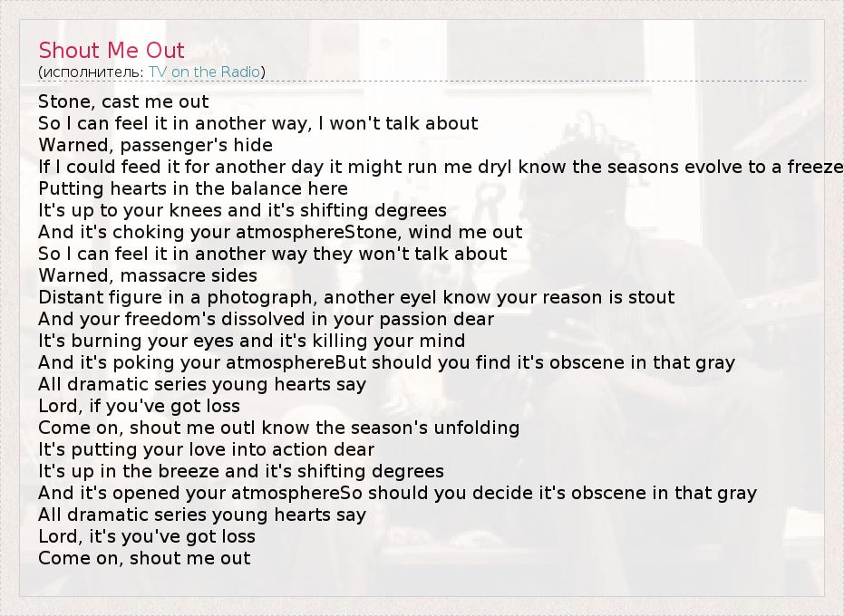The image size is (844, 616).
Task: Select 'It's up in the breeze' lyric line
Action: click(241, 472)
